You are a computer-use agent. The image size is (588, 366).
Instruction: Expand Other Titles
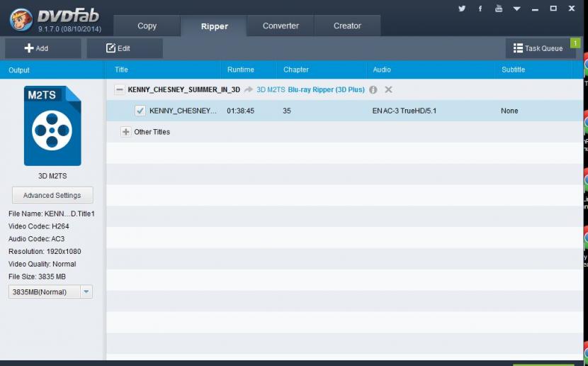click(x=125, y=132)
